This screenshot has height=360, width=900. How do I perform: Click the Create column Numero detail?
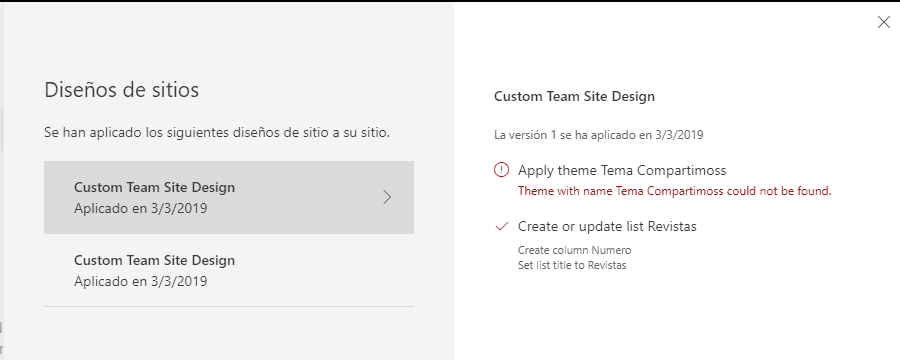[x=575, y=250]
